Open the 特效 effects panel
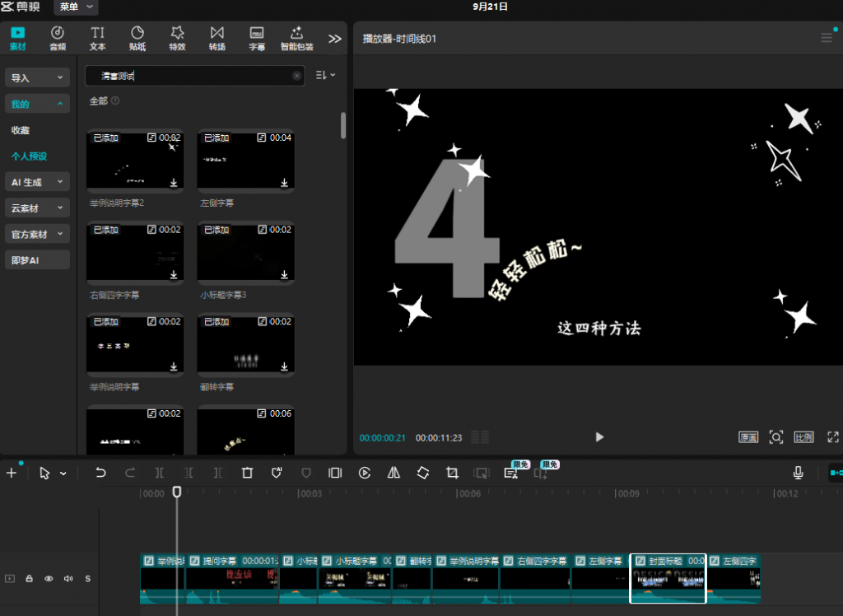The image size is (843, 616). pos(177,38)
